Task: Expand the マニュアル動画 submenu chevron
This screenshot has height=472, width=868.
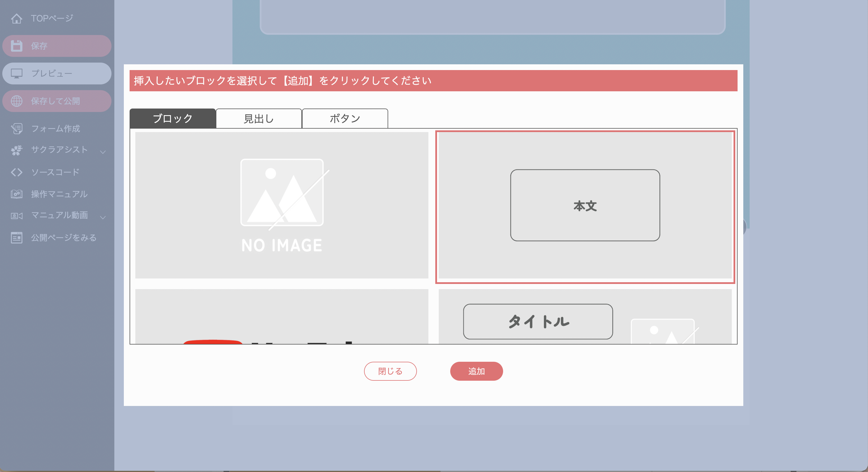Action: [x=103, y=218]
